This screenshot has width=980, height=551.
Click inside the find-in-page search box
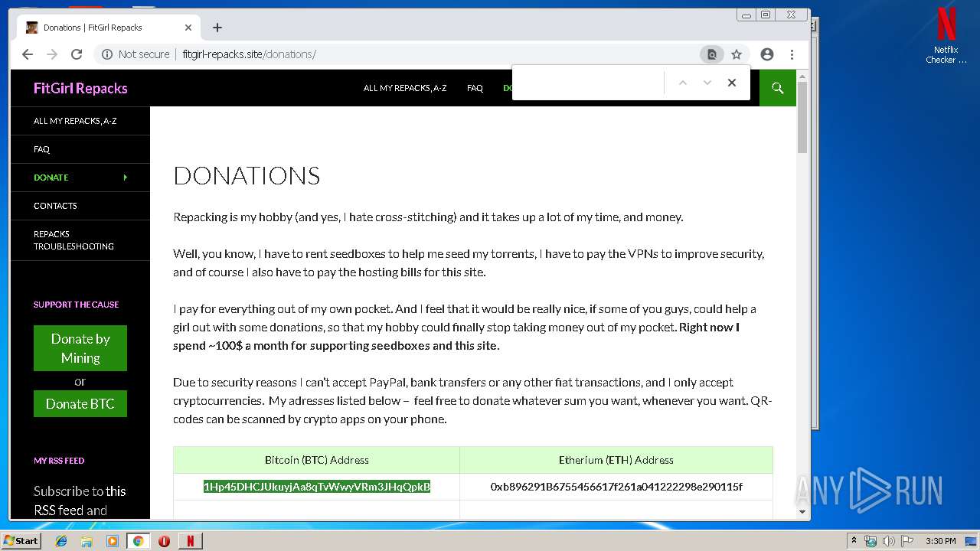pos(590,83)
